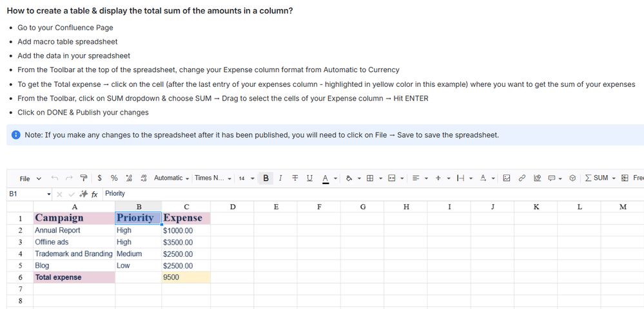
Task: Open the Times New Roman font dropdown
Action: click(x=213, y=178)
